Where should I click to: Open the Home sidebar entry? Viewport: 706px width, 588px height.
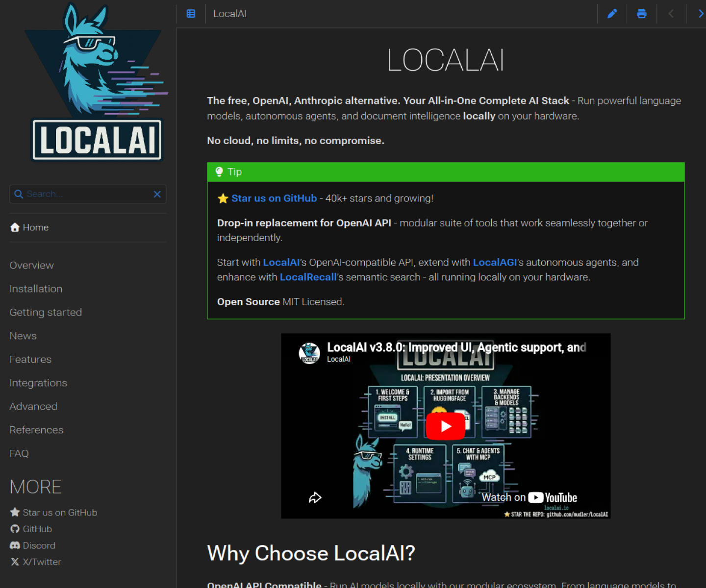tap(29, 227)
